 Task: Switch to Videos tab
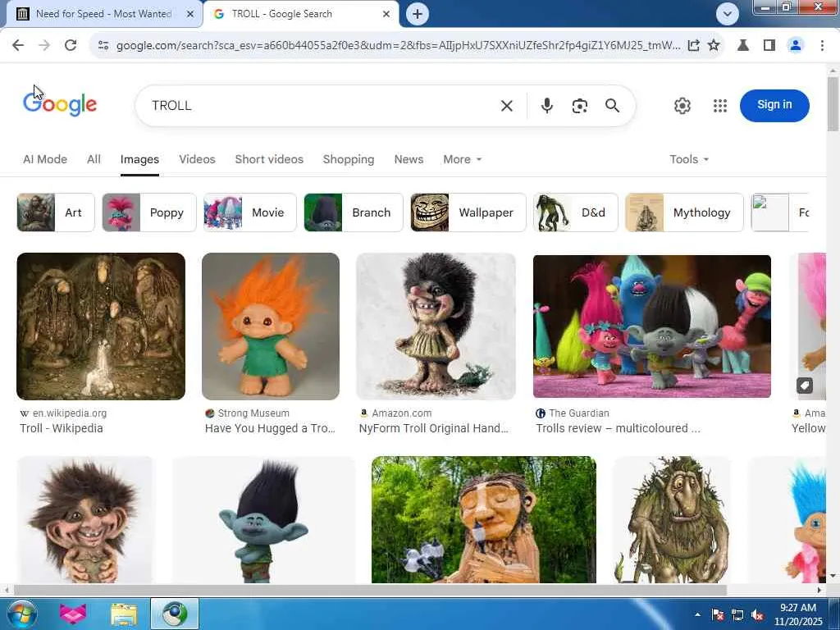tap(197, 159)
